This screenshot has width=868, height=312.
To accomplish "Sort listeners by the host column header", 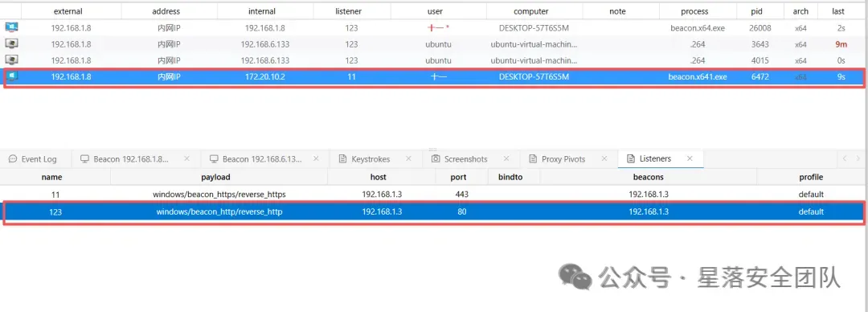I will pos(379,178).
